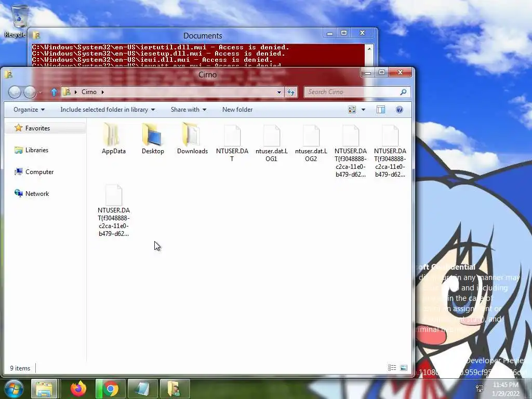Expand the recent pages dropdown arrow
532x399 pixels.
tap(41, 92)
